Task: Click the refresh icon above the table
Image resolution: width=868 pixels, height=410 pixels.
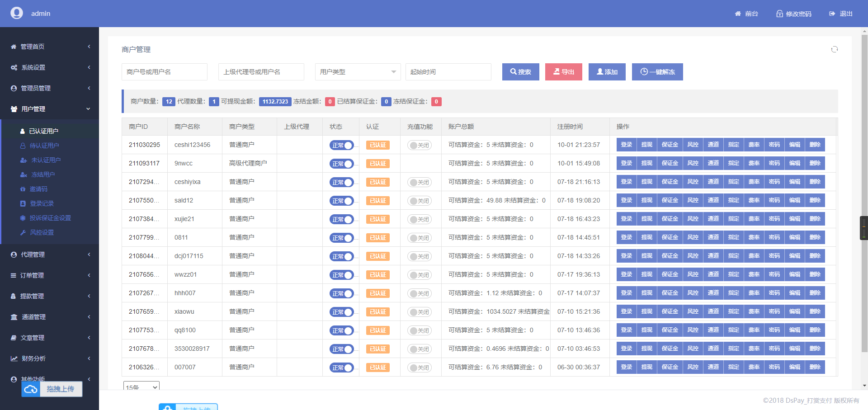Action: 835,49
